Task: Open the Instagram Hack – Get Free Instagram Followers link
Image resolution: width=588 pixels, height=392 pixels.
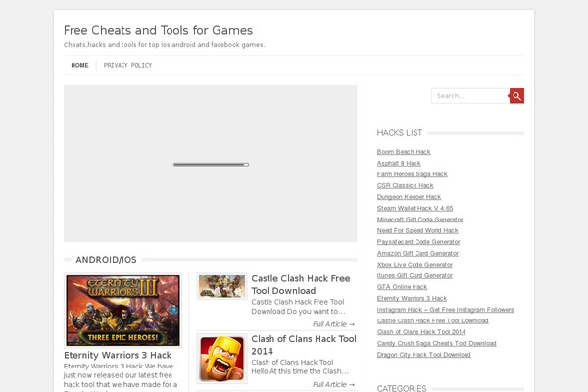Action: pos(446,309)
